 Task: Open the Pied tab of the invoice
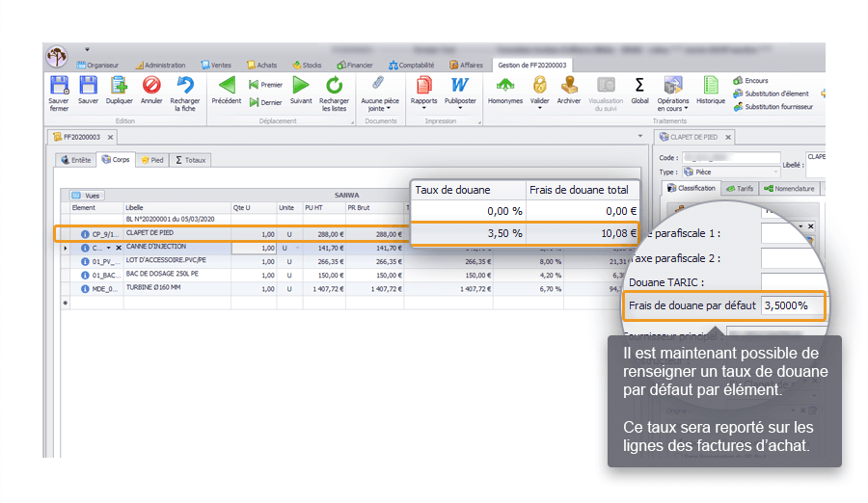(151, 160)
